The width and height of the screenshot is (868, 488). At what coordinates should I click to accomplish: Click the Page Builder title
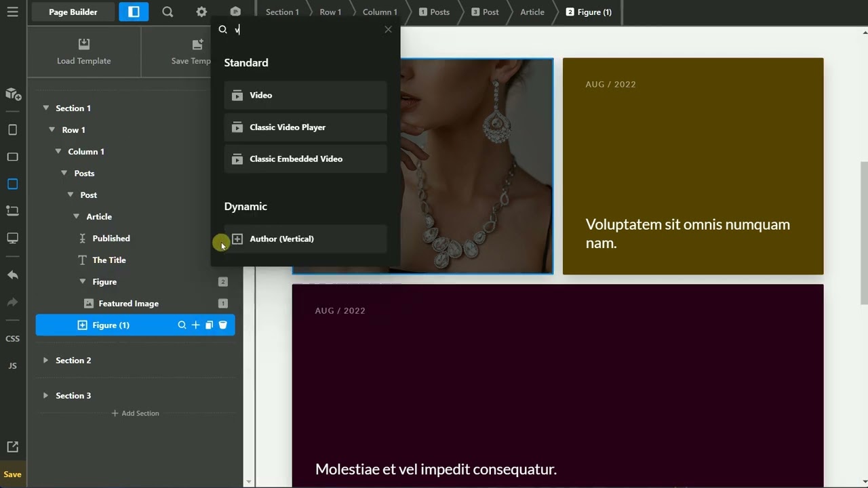pos(73,12)
